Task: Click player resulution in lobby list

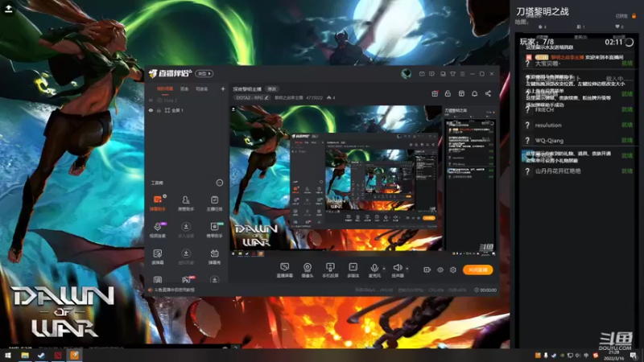Action: tap(548, 125)
